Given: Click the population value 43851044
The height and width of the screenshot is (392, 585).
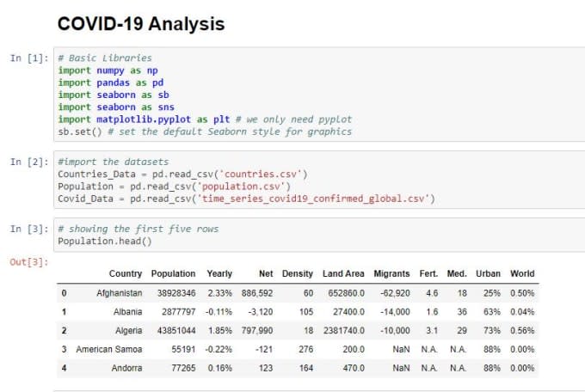Looking at the screenshot, I should pos(176,330).
